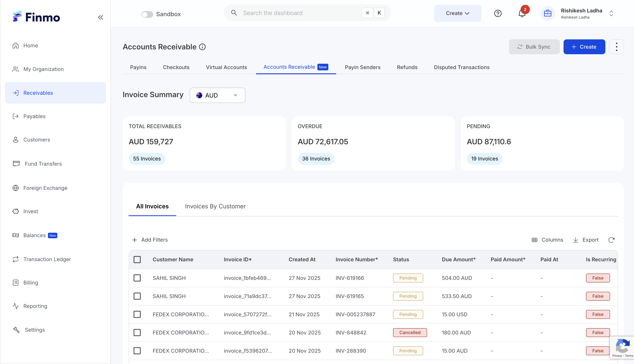Toggle Sandbox mode switch
This screenshot has height=364, width=634.
[147, 14]
